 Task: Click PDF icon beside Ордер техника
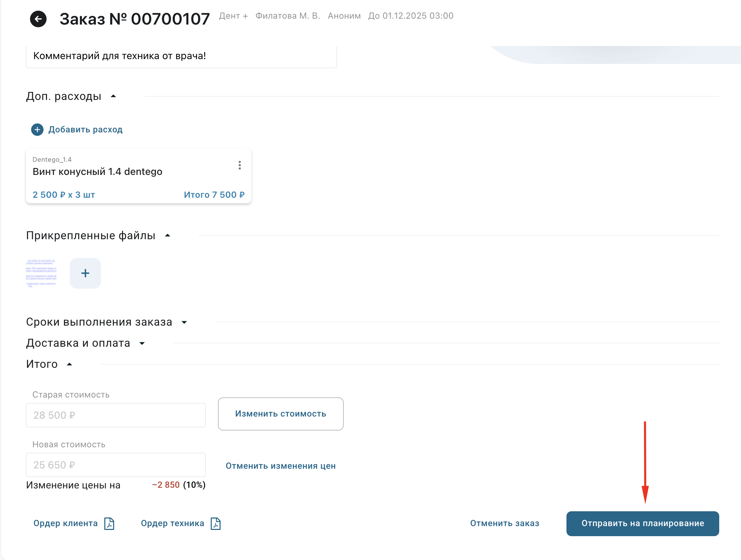pos(216,523)
